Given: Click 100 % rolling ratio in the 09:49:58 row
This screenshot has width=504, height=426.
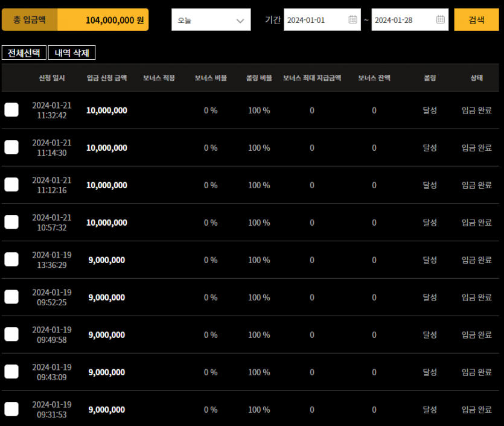Looking at the screenshot, I should pyautogui.click(x=259, y=335).
